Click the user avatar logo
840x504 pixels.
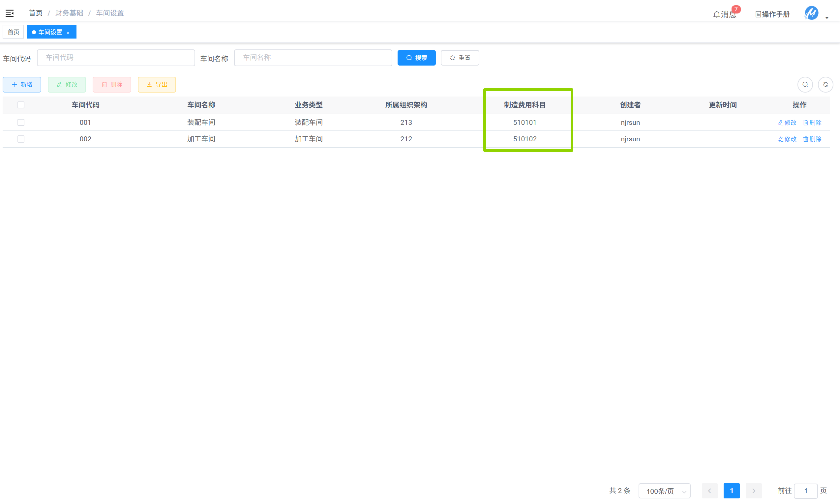tap(811, 13)
